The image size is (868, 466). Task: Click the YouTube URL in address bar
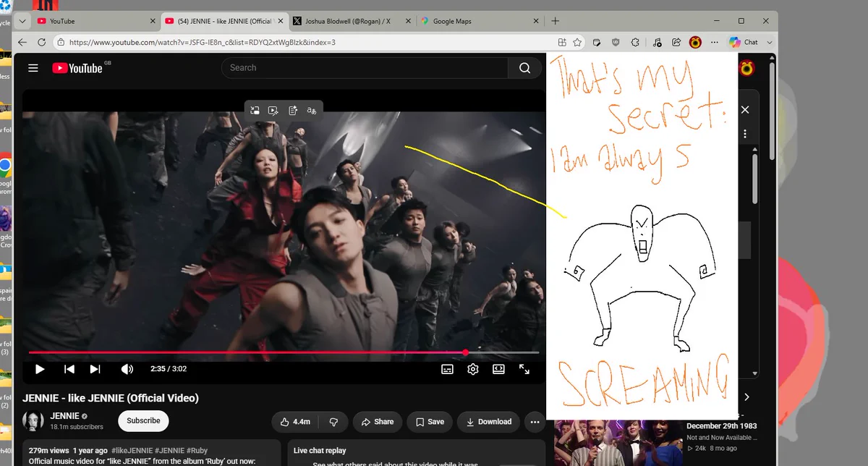(x=203, y=42)
